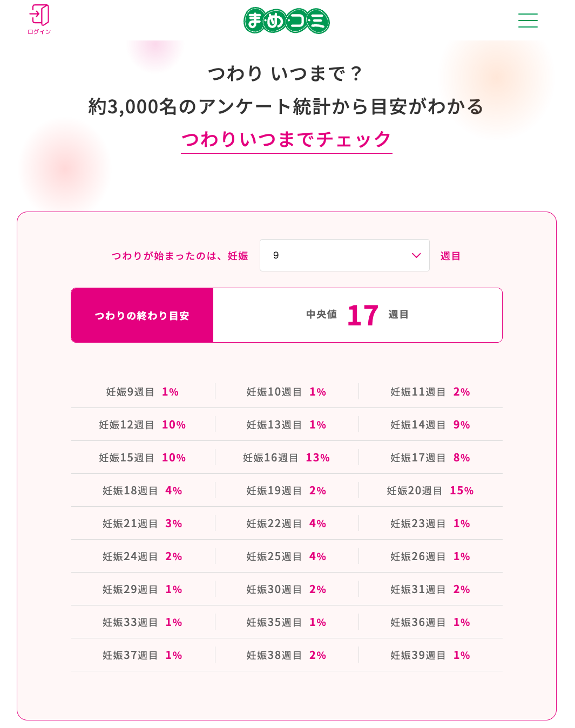Open the つわりいつまでチェック link
Screen dimensions: 575x728
(x=287, y=139)
